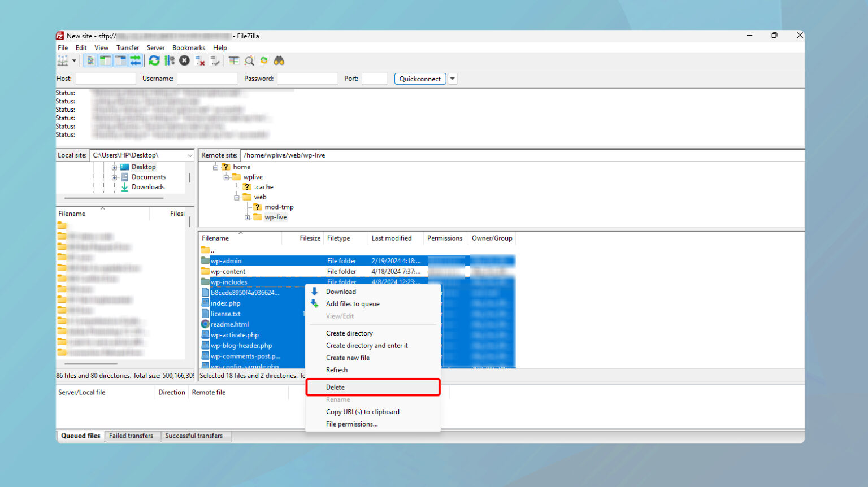Open the Local site path dropdown
The width and height of the screenshot is (868, 487).
(190, 155)
